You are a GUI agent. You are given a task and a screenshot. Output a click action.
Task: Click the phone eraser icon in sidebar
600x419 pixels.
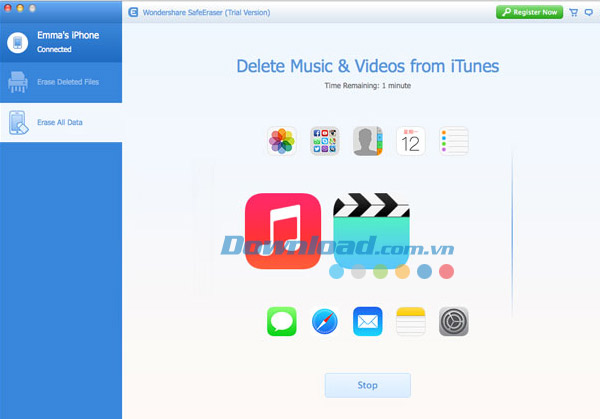[18, 122]
